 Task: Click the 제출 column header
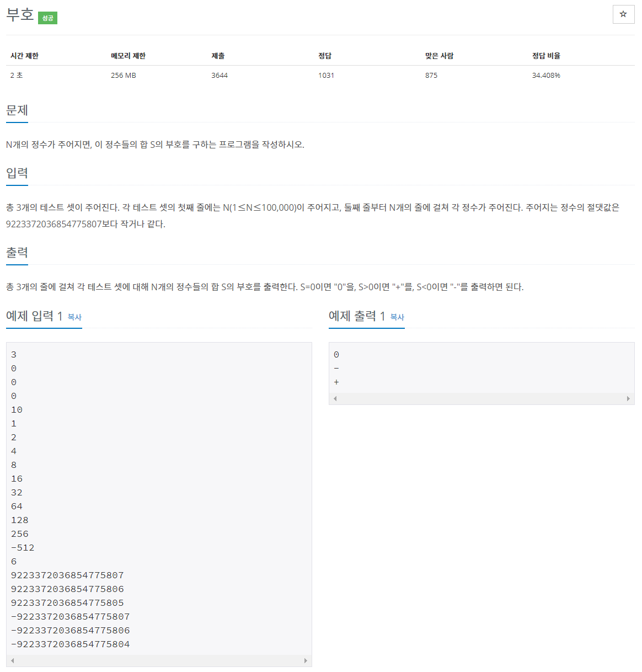(x=218, y=56)
